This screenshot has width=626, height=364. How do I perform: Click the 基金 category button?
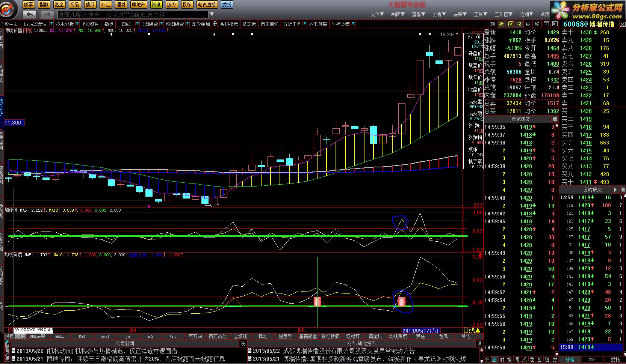click(x=59, y=5)
